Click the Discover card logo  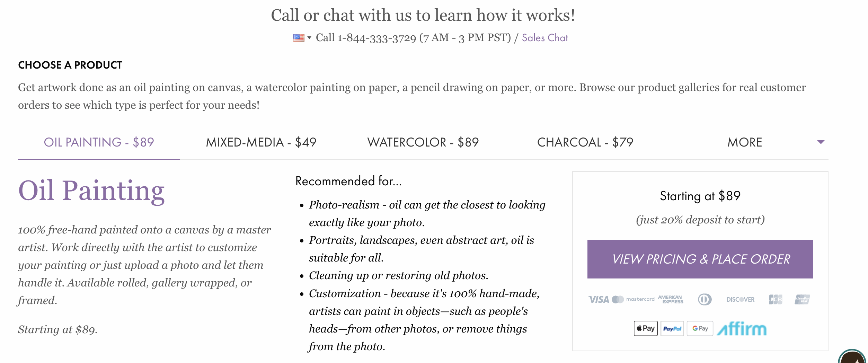(740, 300)
